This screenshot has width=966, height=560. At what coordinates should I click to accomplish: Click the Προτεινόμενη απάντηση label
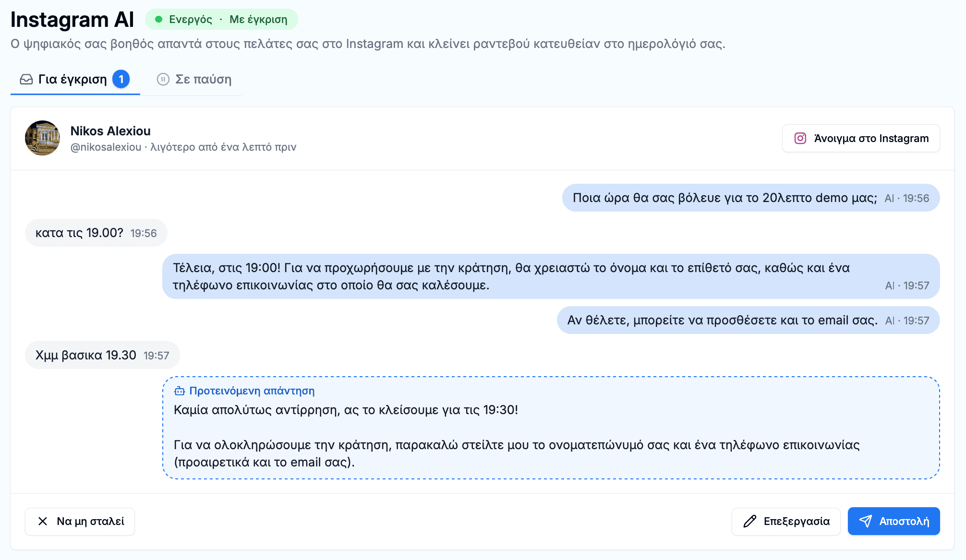click(x=252, y=391)
